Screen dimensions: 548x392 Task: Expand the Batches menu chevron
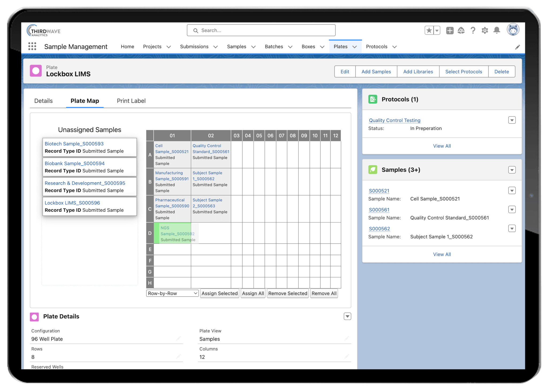tap(290, 47)
